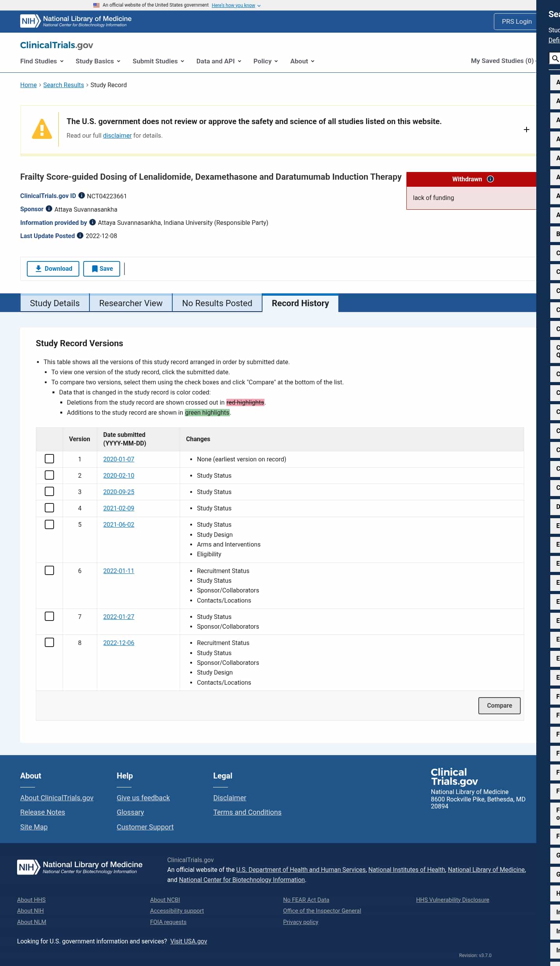560x966 pixels.
Task: Open version dated 2020-09-25
Action: point(119,492)
